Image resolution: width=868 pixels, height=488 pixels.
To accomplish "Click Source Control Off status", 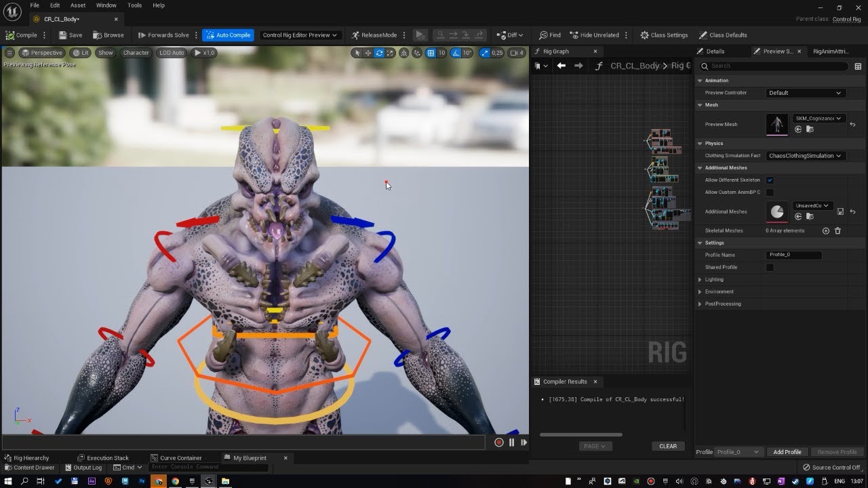I will pyautogui.click(x=831, y=468).
